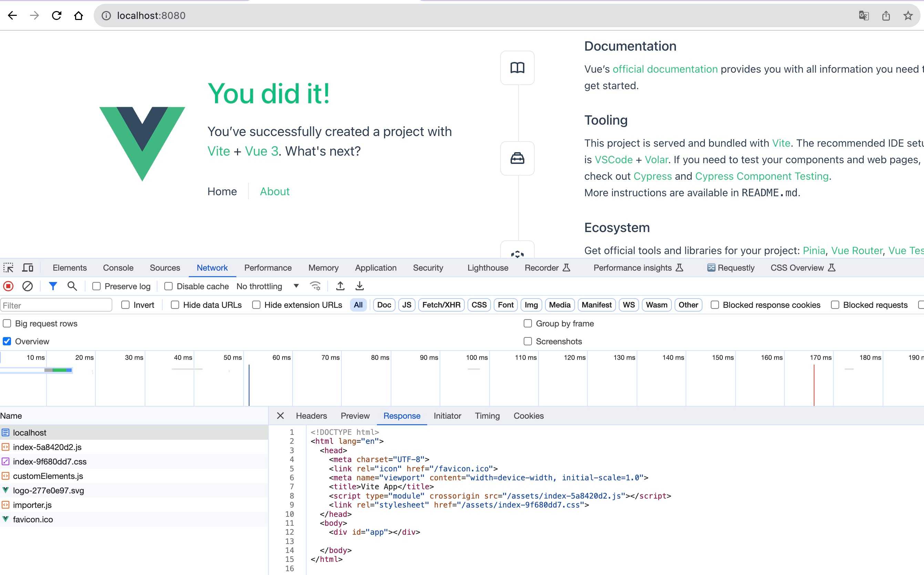Click the site info icon in address bar
924x575 pixels.
pos(106,15)
